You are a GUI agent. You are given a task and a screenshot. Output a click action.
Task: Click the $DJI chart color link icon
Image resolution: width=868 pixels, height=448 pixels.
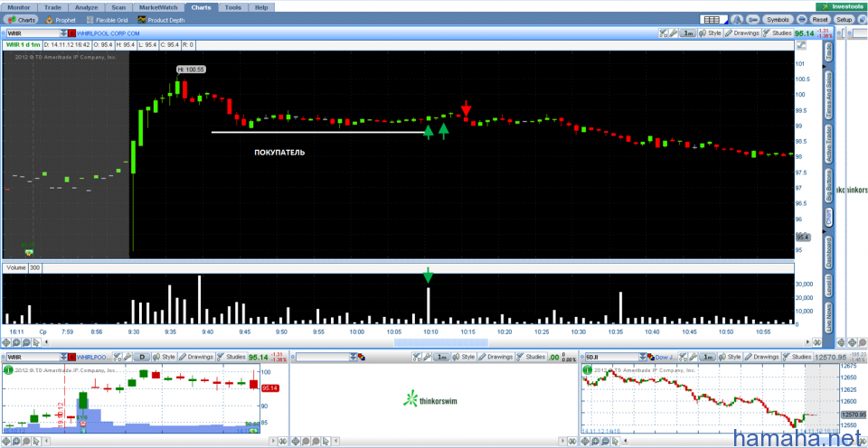point(650,358)
